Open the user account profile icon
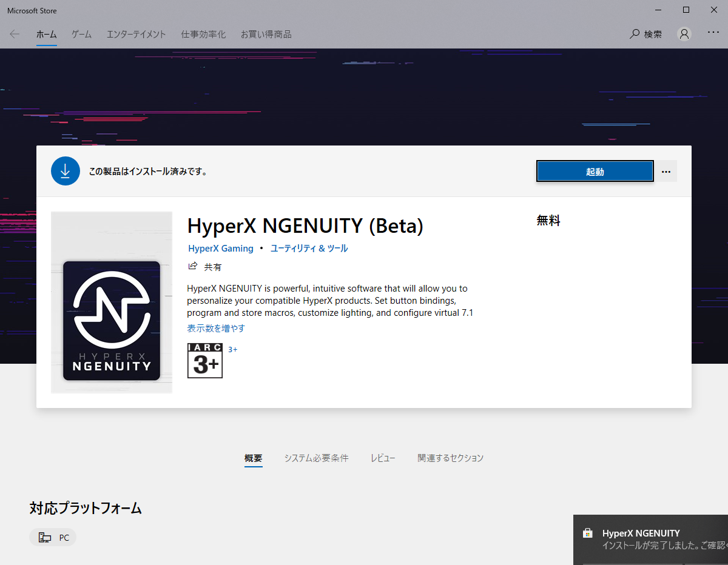 coord(684,34)
